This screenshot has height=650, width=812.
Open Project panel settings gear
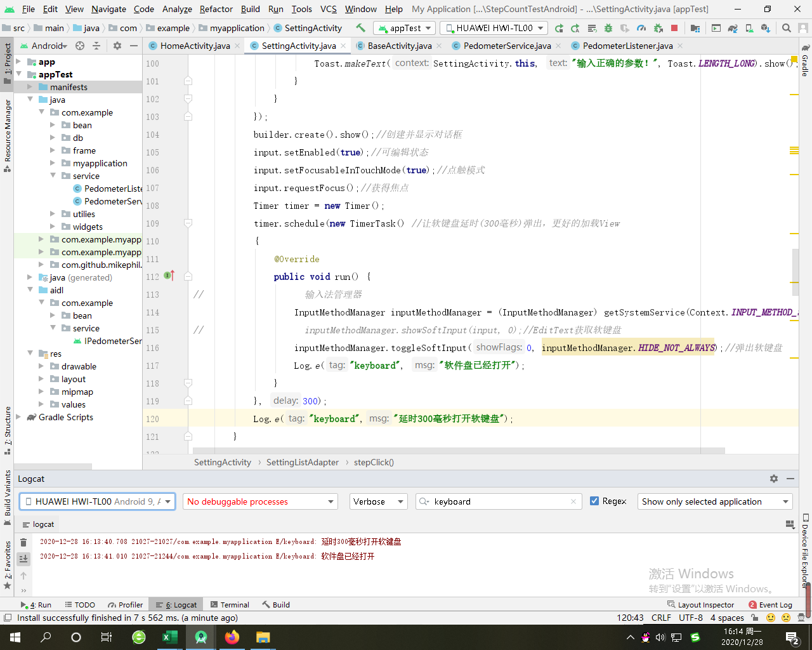click(117, 46)
